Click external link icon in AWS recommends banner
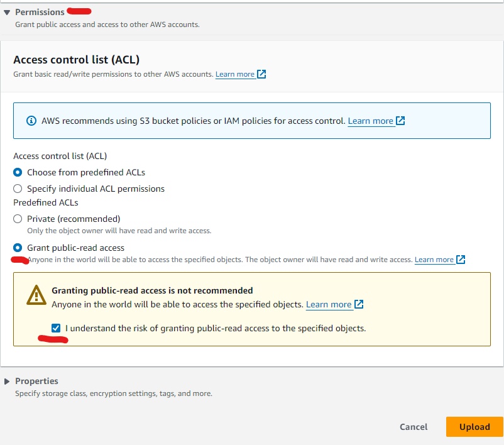The height and width of the screenshot is (445, 504). coord(400,121)
